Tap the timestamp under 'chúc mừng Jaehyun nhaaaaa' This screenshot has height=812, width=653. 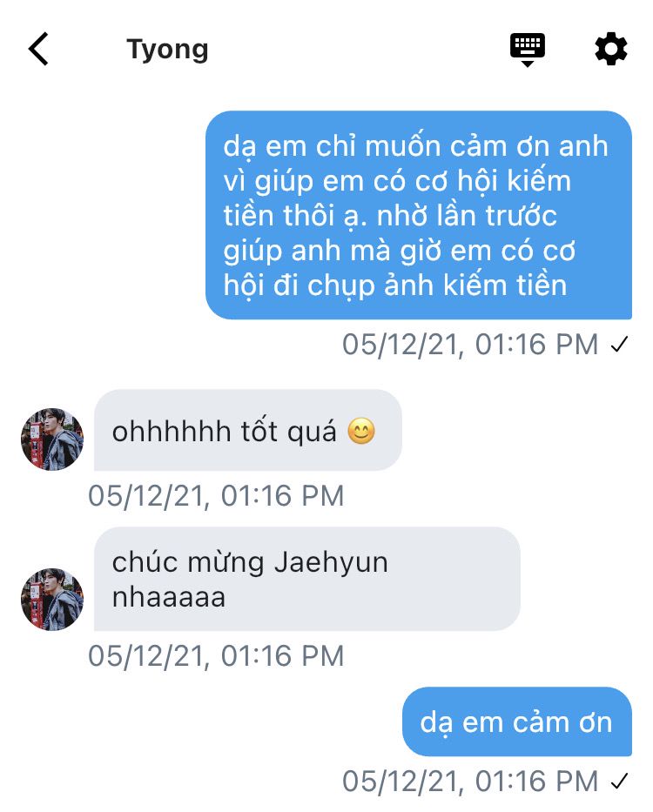tap(216, 655)
